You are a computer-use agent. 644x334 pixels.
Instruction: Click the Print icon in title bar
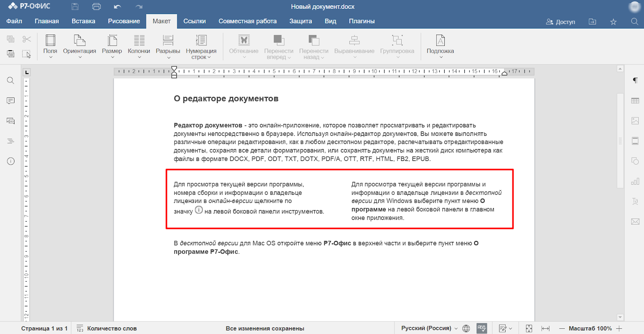[96, 6]
